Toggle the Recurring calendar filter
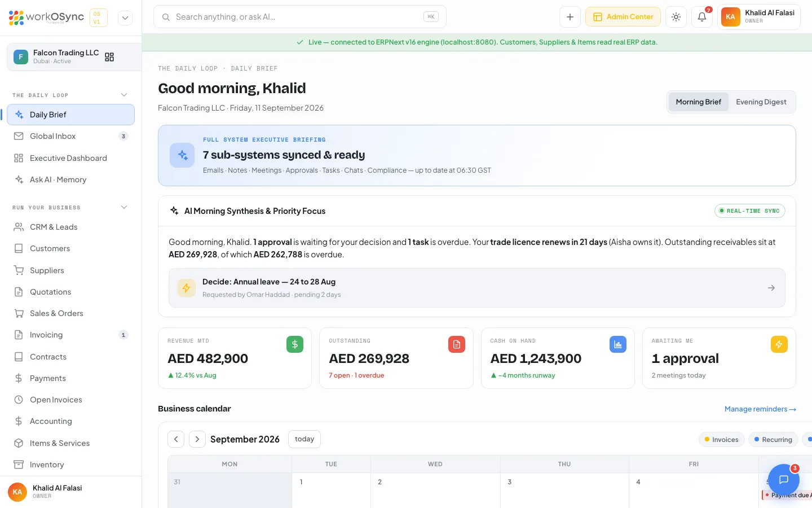This screenshot has width=812, height=508. coord(773,440)
